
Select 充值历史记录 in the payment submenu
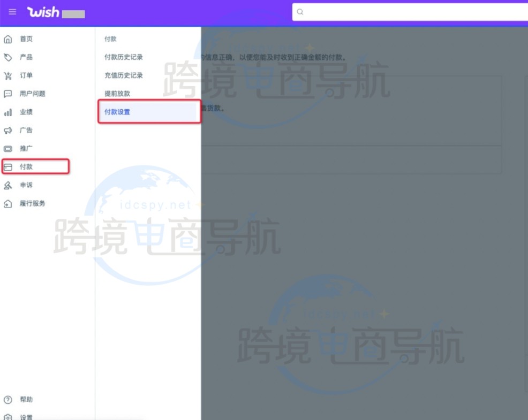pos(124,75)
